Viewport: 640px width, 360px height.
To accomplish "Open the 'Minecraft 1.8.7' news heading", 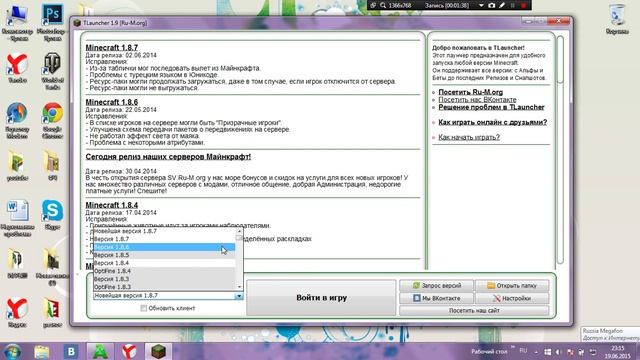I will pos(111,48).
